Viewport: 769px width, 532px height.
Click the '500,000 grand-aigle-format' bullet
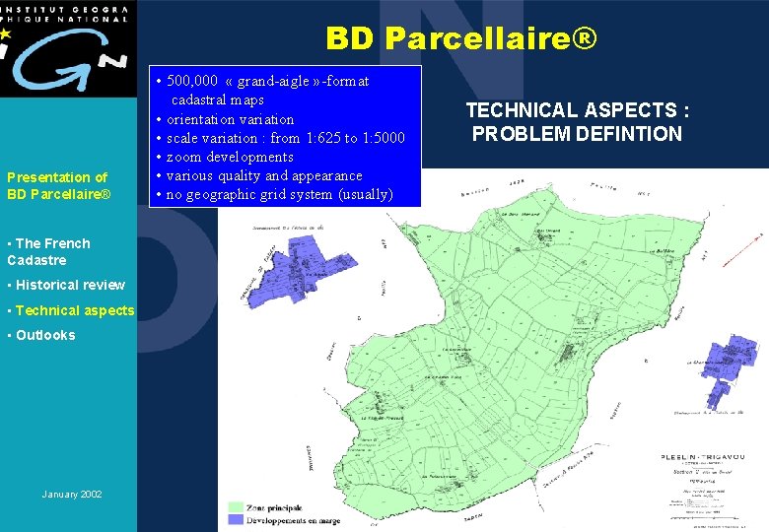[x=263, y=90]
